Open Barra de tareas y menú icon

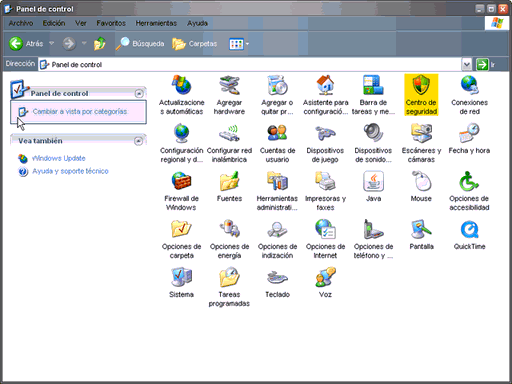point(373,95)
